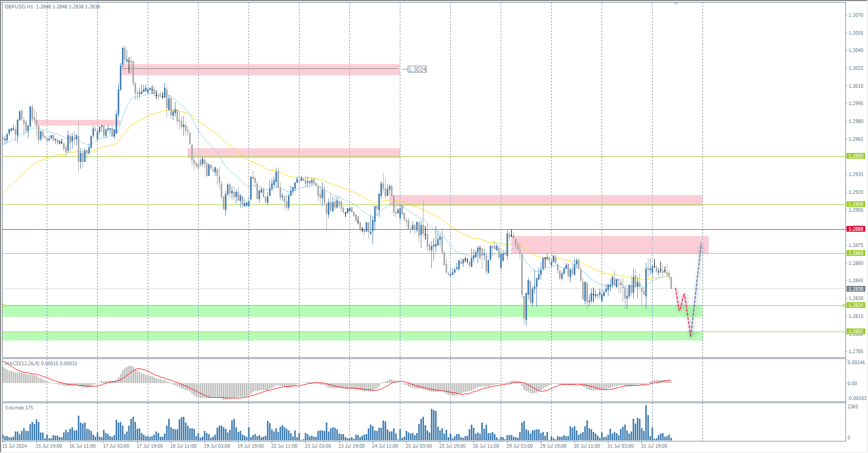Viewport: 868px width, 453px height.
Task: Select the 1.3024 price label on the chart
Action: click(418, 69)
